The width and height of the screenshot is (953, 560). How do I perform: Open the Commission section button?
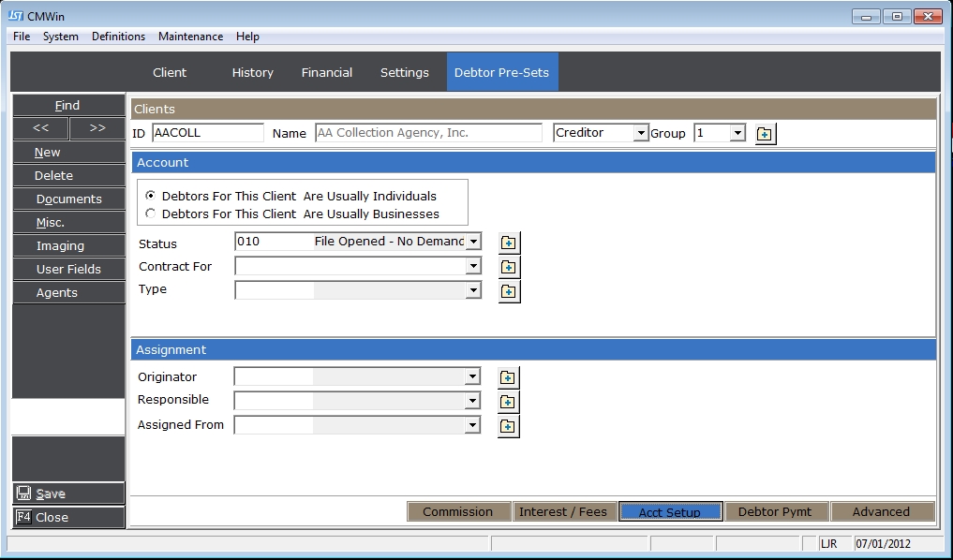point(457,511)
